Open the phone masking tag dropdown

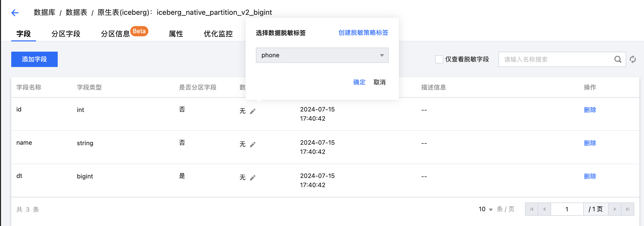pos(322,55)
